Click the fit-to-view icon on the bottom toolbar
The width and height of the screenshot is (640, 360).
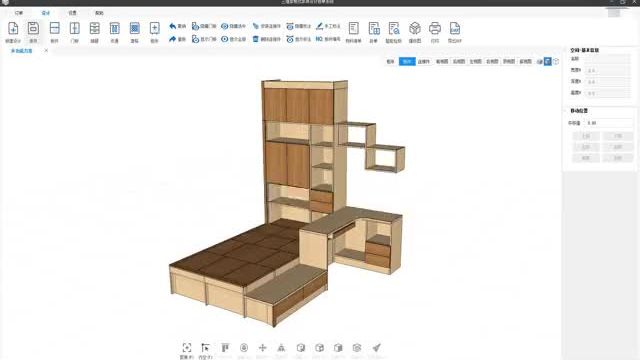click(x=187, y=348)
